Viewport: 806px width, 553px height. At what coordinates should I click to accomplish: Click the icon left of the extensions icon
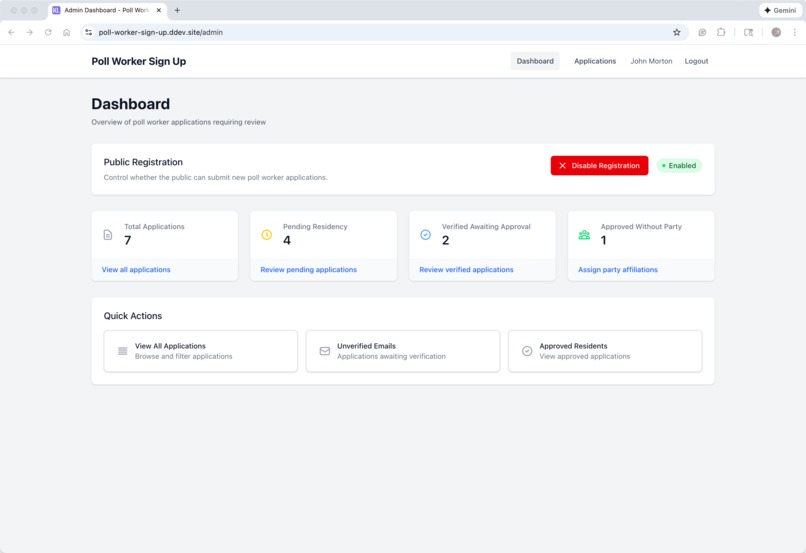click(x=702, y=32)
